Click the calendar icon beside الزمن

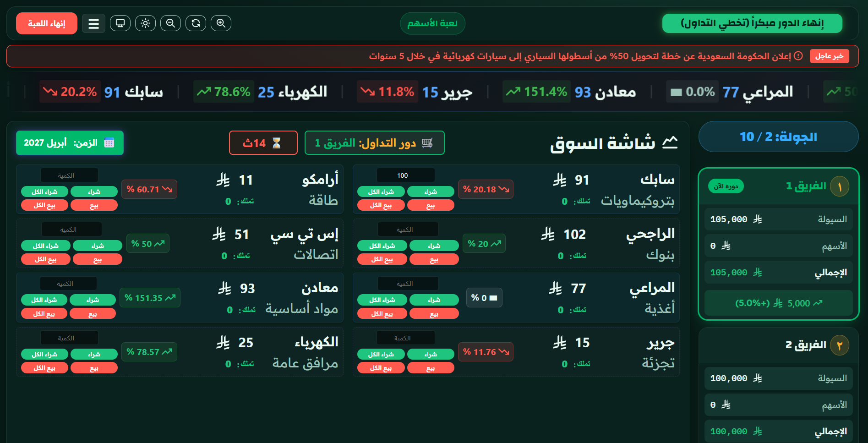click(109, 142)
